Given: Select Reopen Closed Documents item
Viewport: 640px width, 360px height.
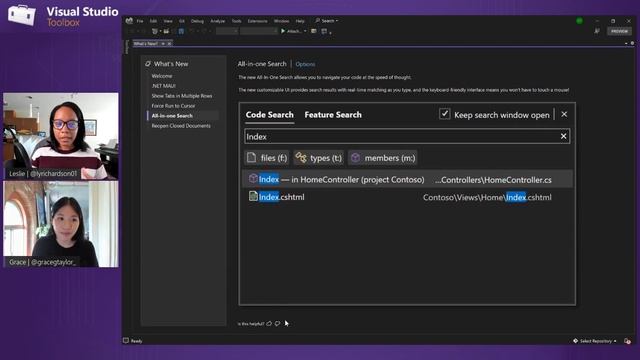Looking at the screenshot, I should click(x=181, y=126).
